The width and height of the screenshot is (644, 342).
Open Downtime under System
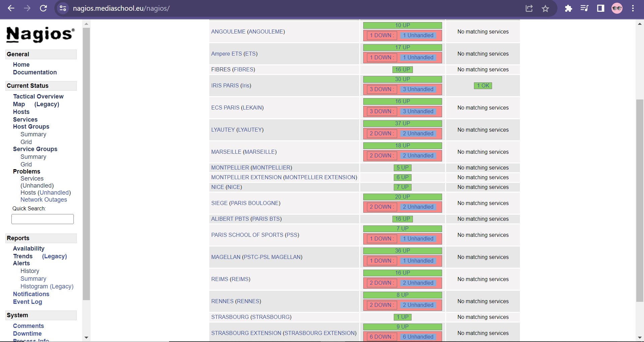[x=28, y=334]
